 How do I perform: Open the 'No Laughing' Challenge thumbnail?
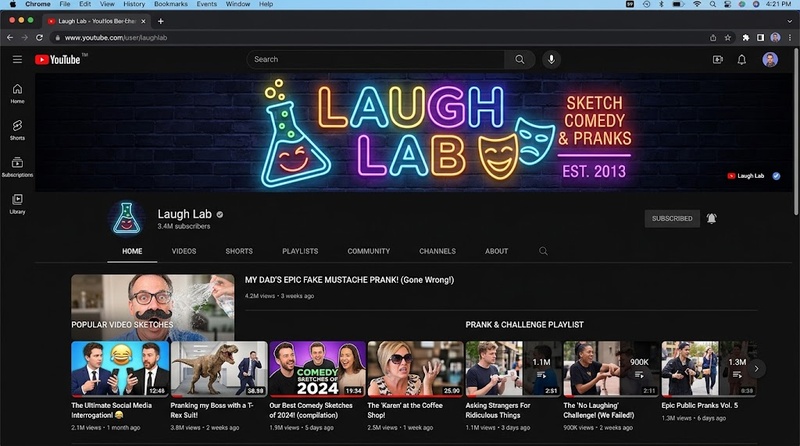tap(611, 369)
